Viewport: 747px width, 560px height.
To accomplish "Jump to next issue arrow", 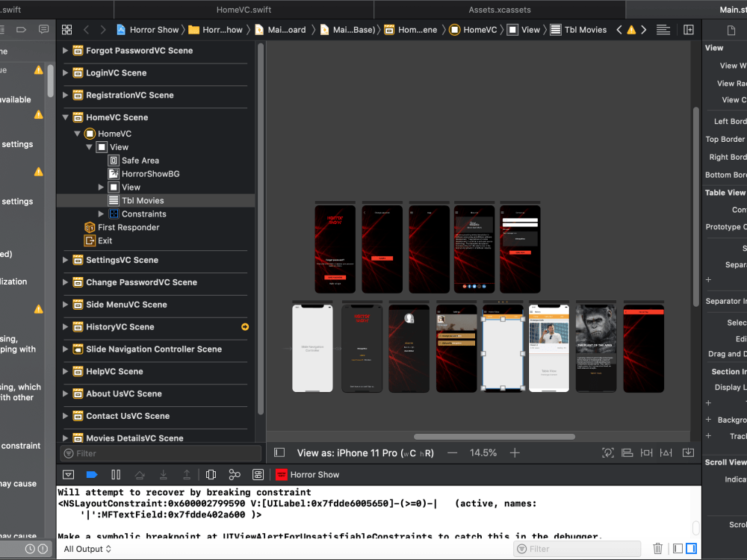I will click(644, 30).
